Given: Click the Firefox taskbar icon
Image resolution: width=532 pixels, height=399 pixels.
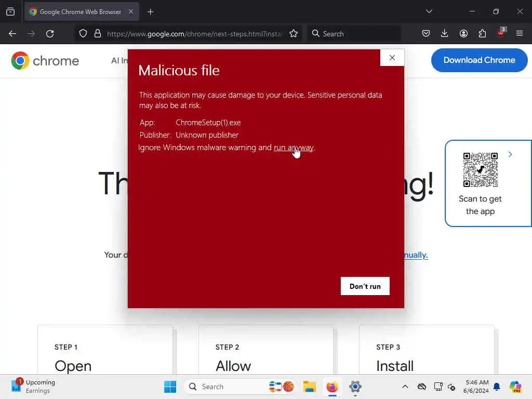Looking at the screenshot, I should coord(332,387).
